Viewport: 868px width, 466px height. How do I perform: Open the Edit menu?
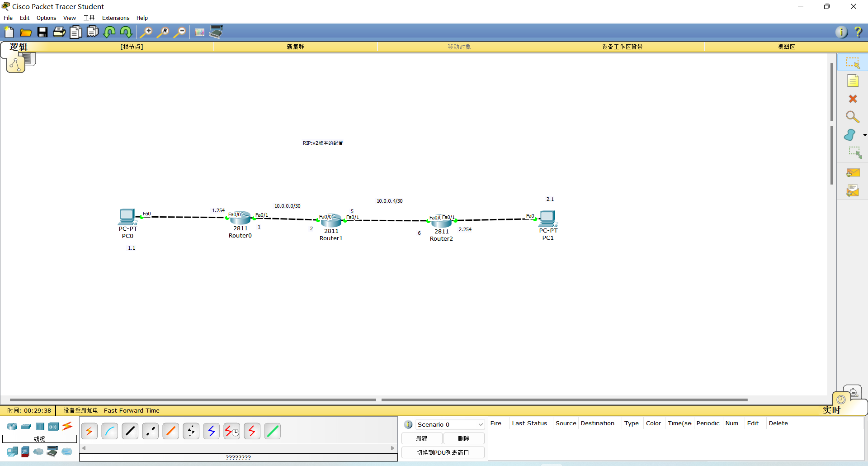pyautogui.click(x=24, y=18)
